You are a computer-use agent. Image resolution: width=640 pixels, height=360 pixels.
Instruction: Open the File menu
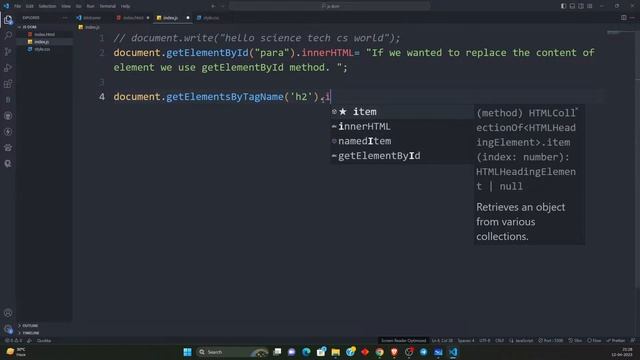pos(18,6)
